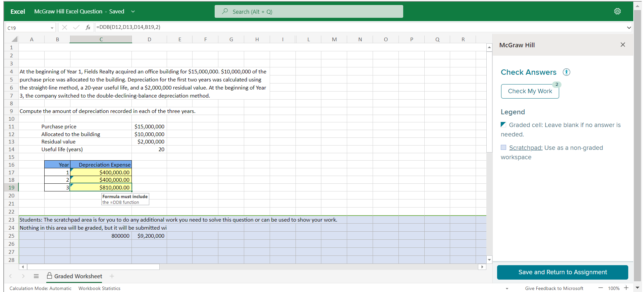The height and width of the screenshot is (292, 644).
Task: Select the Allocated to the building value $10,000,000
Action: tap(149, 134)
